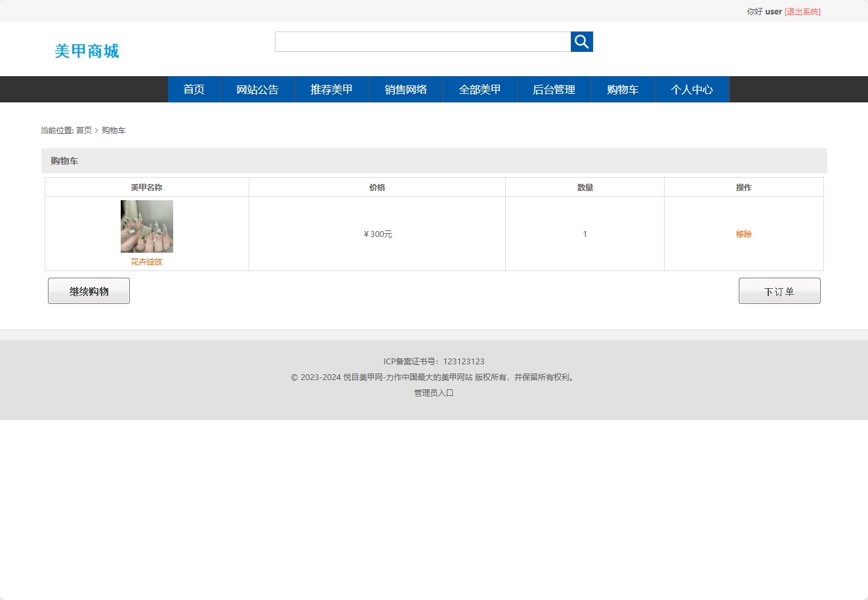Open the 美甲商城 logo link
Viewport: 868px width, 600px height.
(87, 51)
